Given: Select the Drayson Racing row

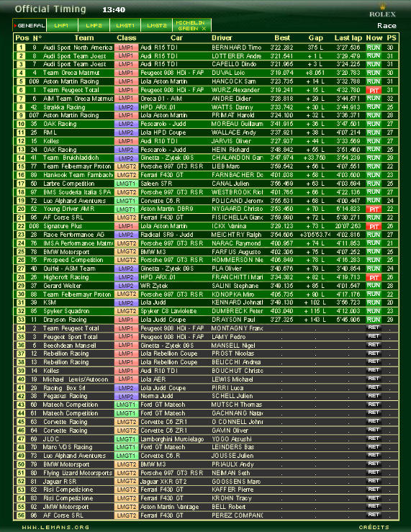Looking at the screenshot, I should click(x=206, y=320).
